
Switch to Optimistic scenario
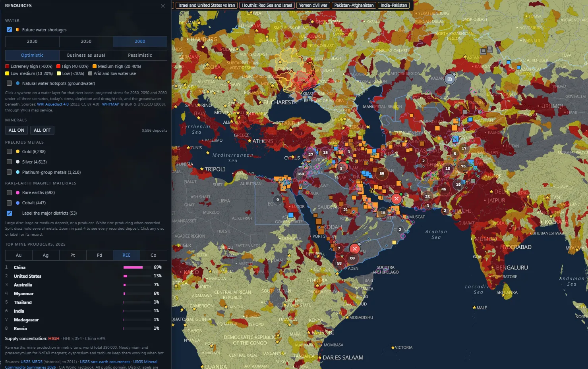click(32, 55)
